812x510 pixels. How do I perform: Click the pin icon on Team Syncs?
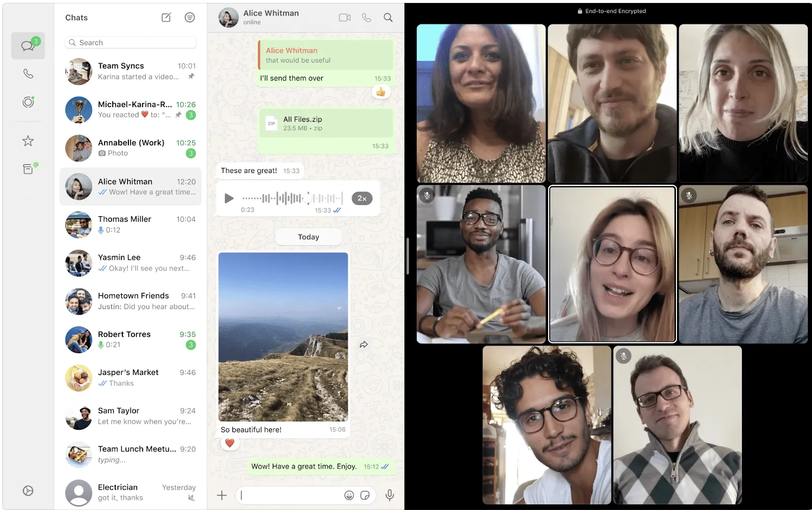click(191, 76)
